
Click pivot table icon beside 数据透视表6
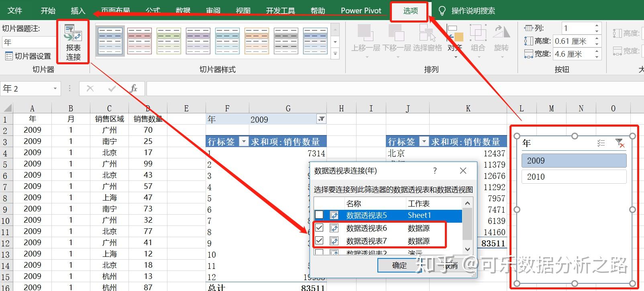point(334,228)
